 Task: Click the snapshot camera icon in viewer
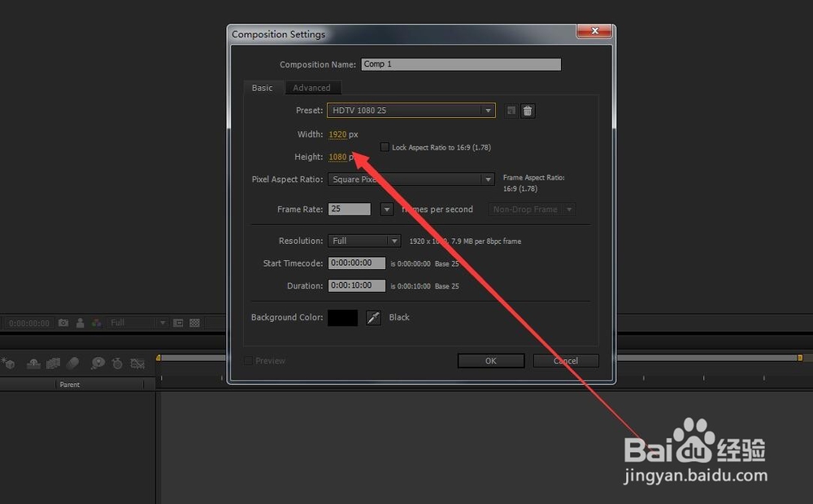[63, 323]
